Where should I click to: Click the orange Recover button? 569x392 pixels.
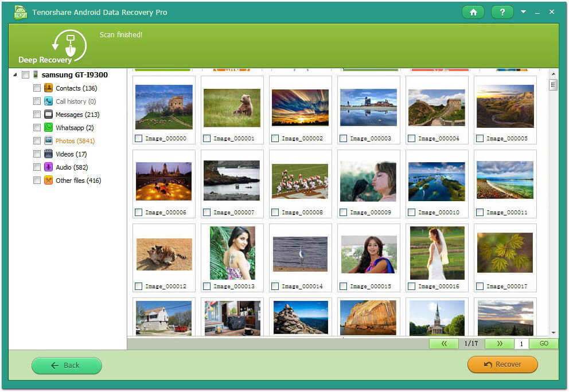(x=502, y=364)
